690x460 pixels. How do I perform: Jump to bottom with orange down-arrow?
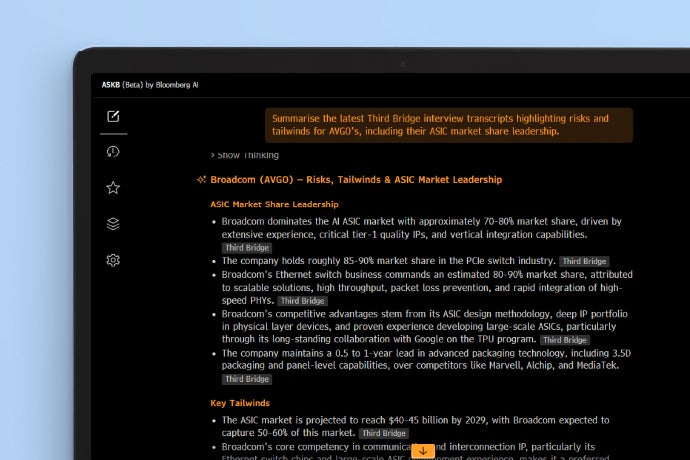(423, 451)
